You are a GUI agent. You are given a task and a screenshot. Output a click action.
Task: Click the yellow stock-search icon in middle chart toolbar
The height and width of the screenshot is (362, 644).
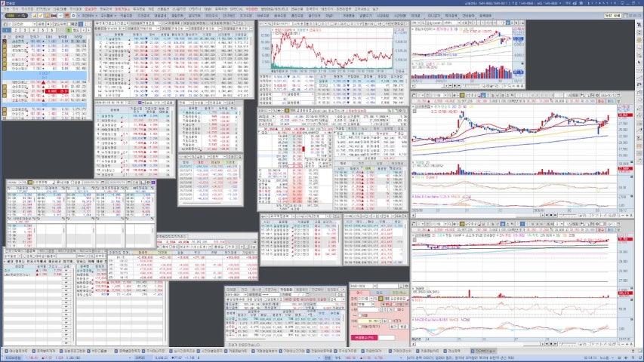[x=462, y=95]
